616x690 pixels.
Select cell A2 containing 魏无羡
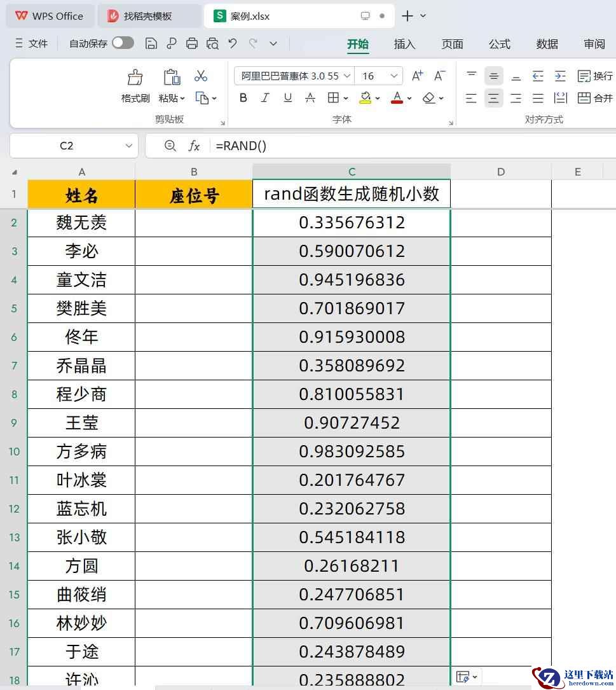point(81,223)
